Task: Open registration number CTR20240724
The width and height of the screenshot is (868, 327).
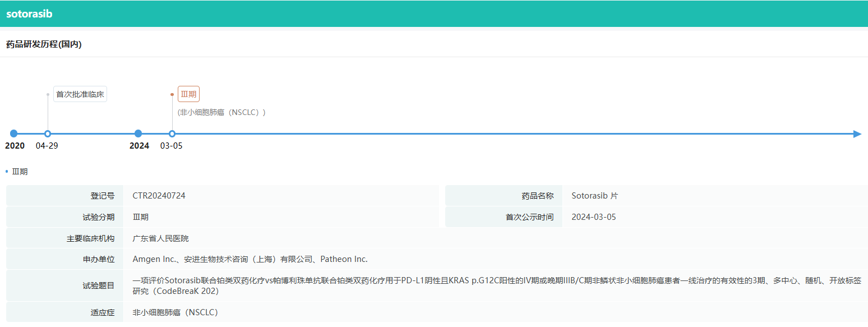Action: pyautogui.click(x=159, y=196)
